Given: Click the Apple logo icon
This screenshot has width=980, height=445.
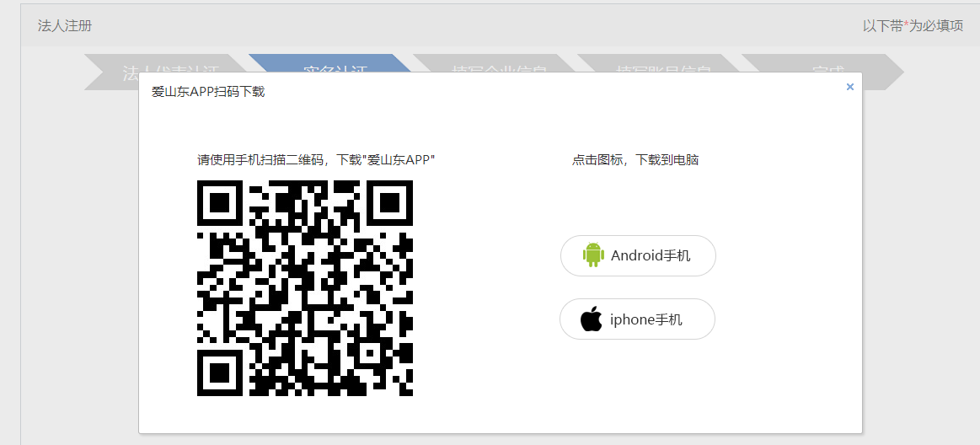Looking at the screenshot, I should pyautogui.click(x=592, y=319).
